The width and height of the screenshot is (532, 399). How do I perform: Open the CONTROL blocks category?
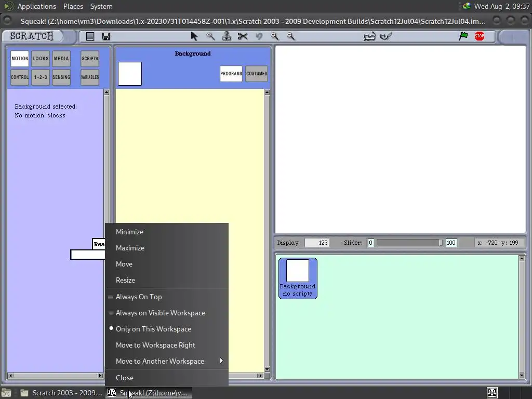(20, 77)
